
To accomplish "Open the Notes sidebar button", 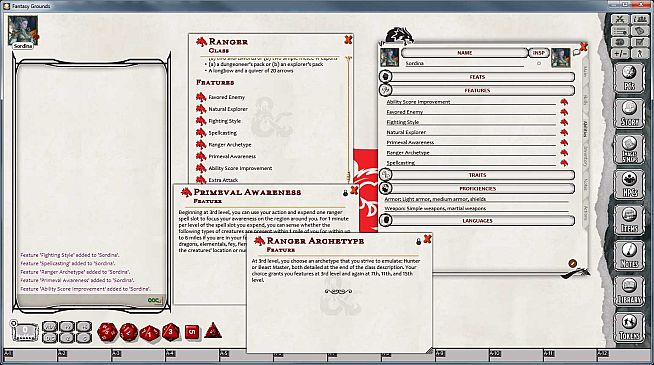I will (629, 255).
